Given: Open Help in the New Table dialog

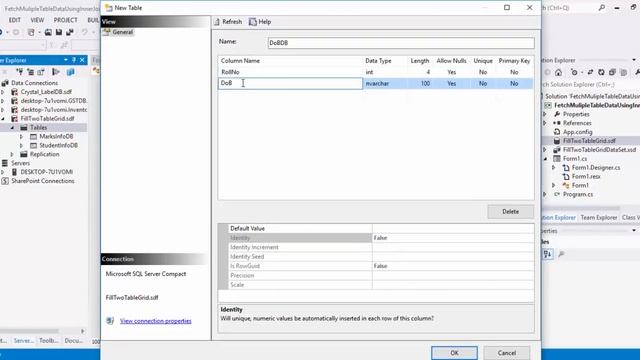Looking at the screenshot, I should (260, 22).
